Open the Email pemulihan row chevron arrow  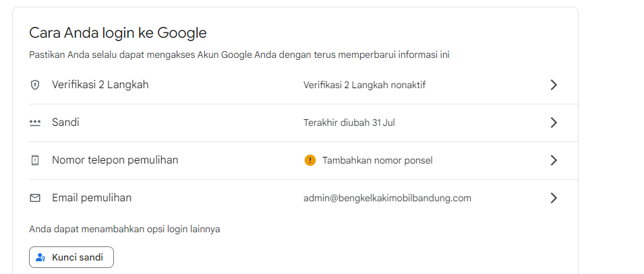click(554, 198)
